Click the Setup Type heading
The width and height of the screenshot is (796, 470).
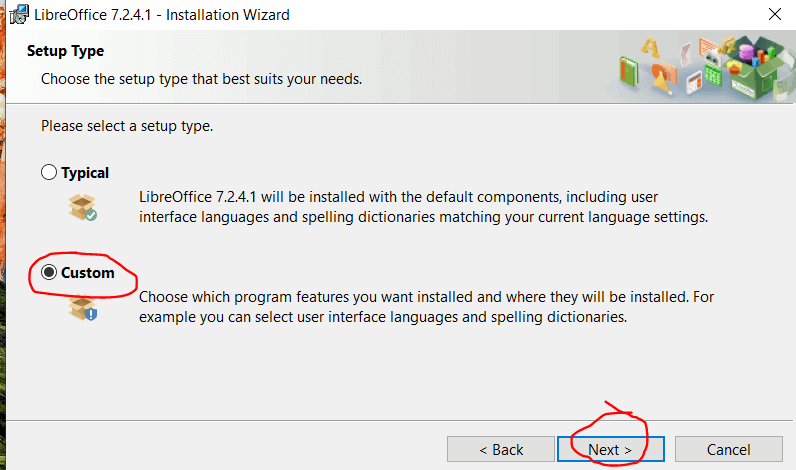65,51
